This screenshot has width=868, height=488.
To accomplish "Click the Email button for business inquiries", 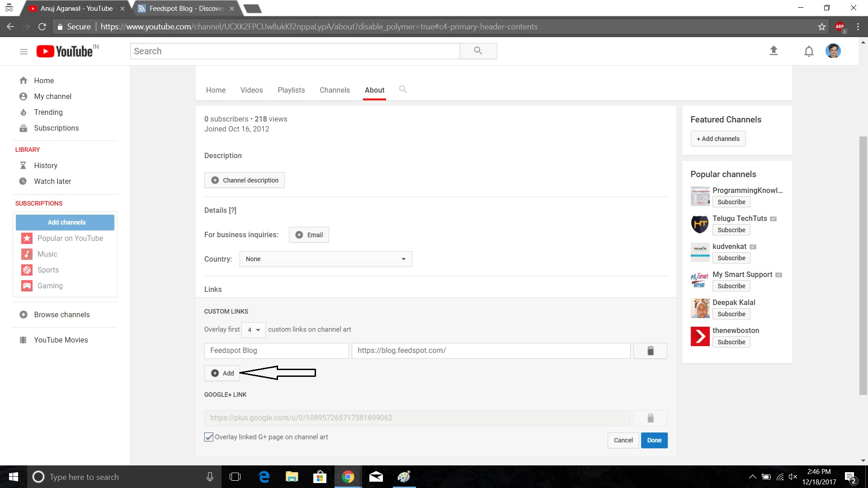I will pyautogui.click(x=309, y=235).
